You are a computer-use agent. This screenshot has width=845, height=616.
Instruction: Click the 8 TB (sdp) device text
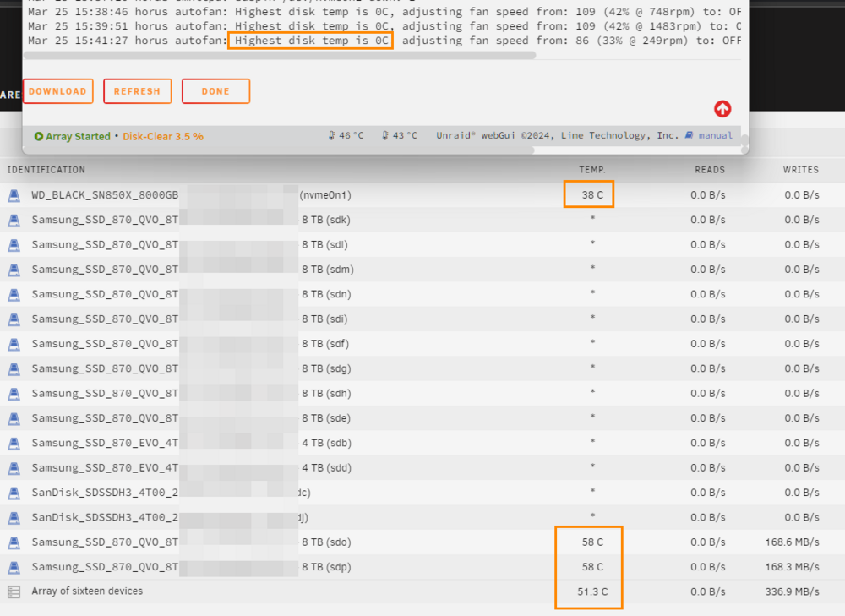click(326, 567)
